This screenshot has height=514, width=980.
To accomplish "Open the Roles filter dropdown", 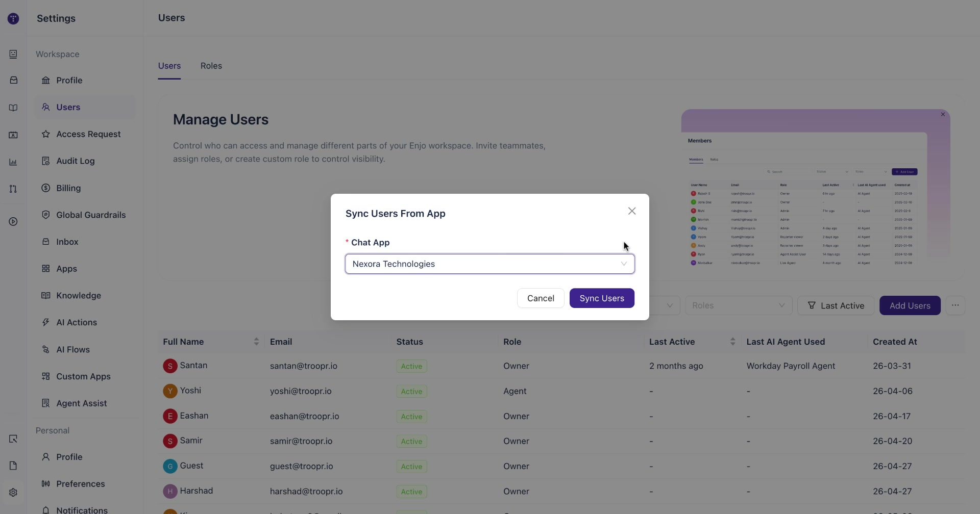I will 739,305.
